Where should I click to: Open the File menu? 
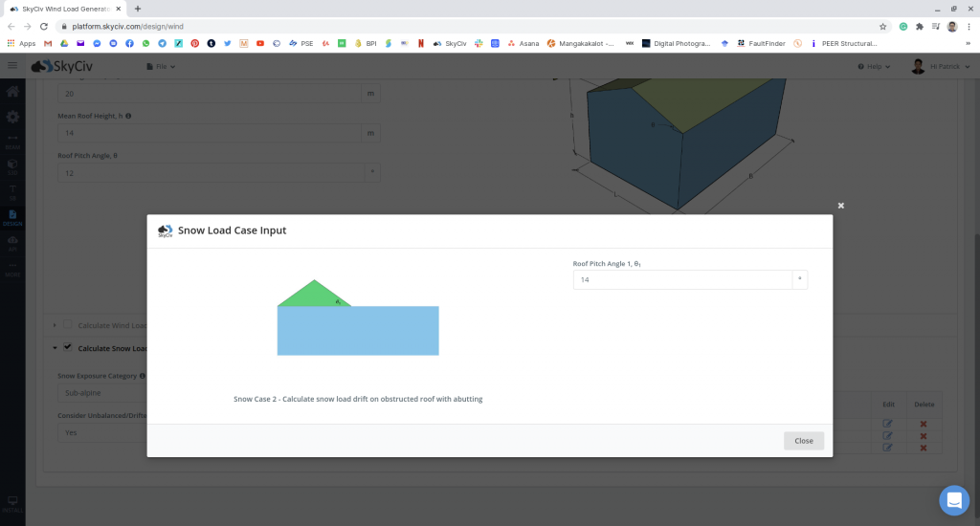coord(160,66)
